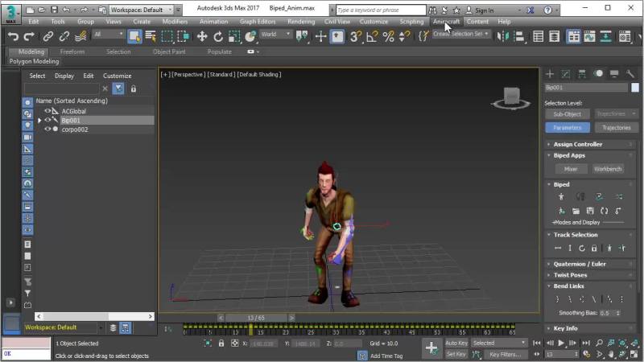Click the Undo arrow in main toolbar
Image resolution: width=644 pixels, height=362 pixels.
[x=12, y=36]
